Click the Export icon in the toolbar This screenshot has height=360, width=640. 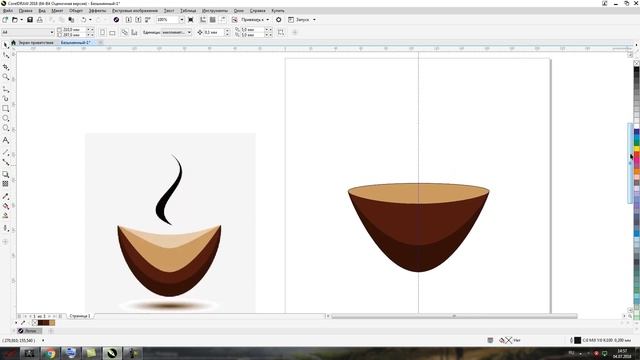(x=138, y=20)
